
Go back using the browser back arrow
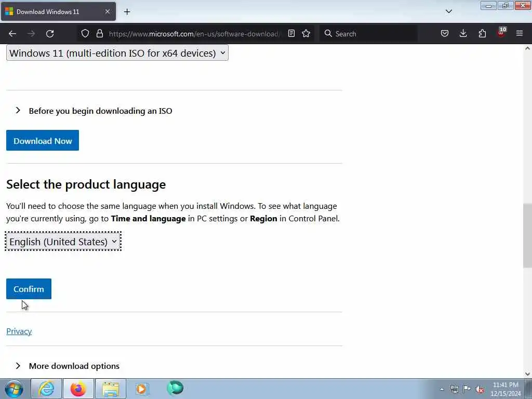click(12, 34)
